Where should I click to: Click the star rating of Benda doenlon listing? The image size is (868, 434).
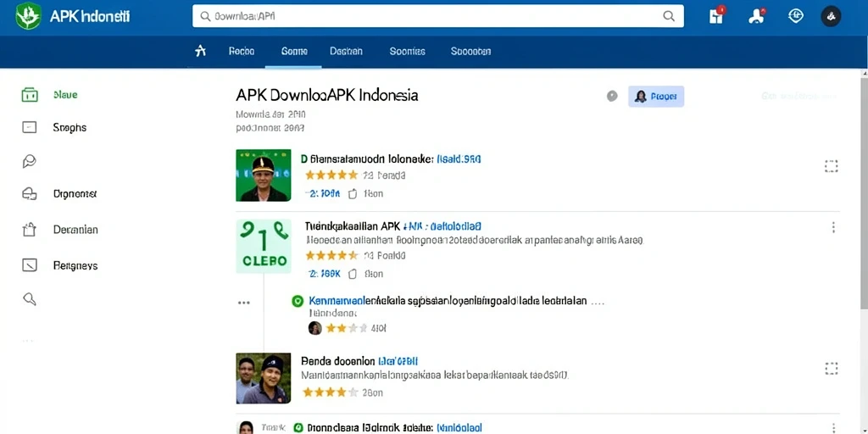coord(330,392)
